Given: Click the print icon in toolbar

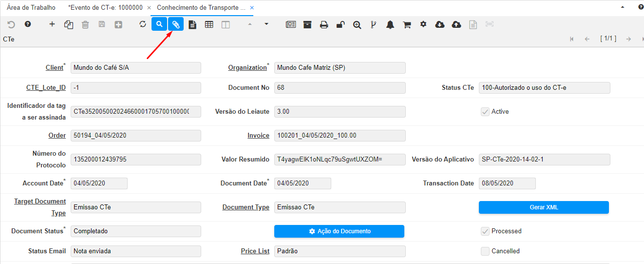Looking at the screenshot, I should [x=324, y=25].
